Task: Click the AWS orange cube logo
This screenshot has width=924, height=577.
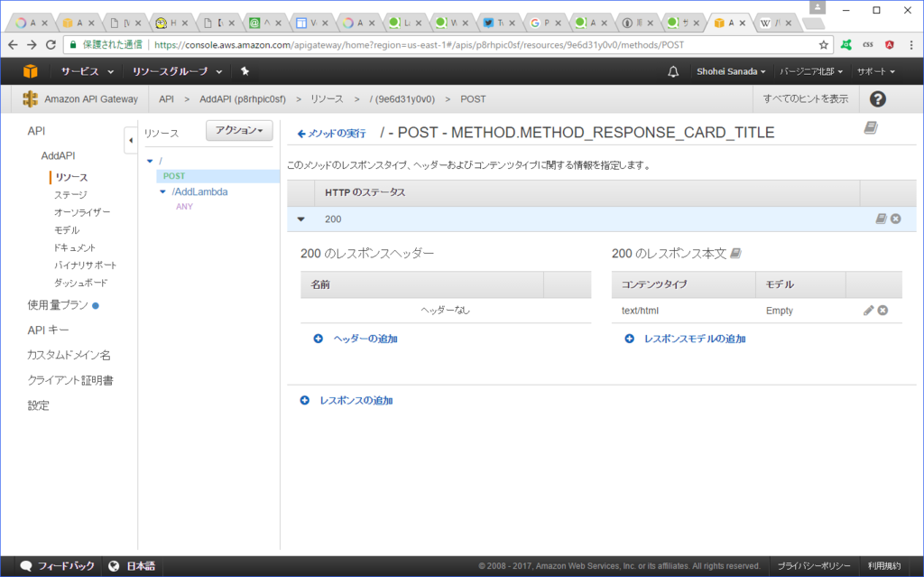Action: (30, 71)
